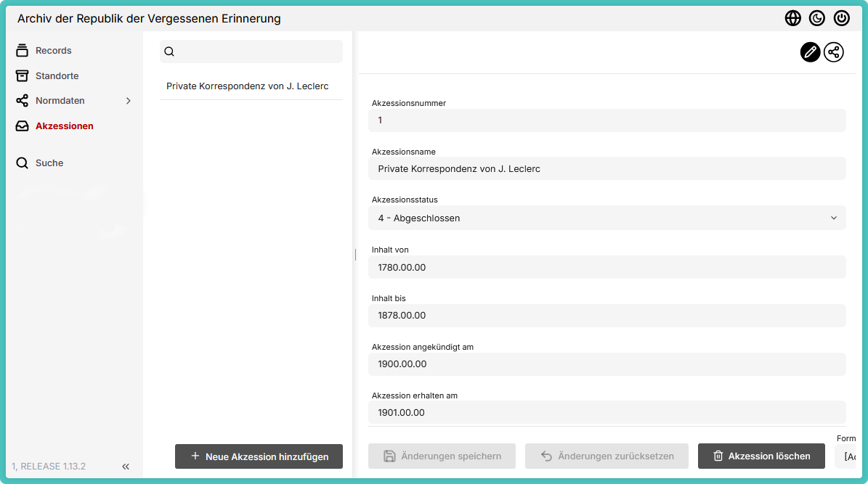
Task: Click into the accession list search box
Action: click(258, 52)
